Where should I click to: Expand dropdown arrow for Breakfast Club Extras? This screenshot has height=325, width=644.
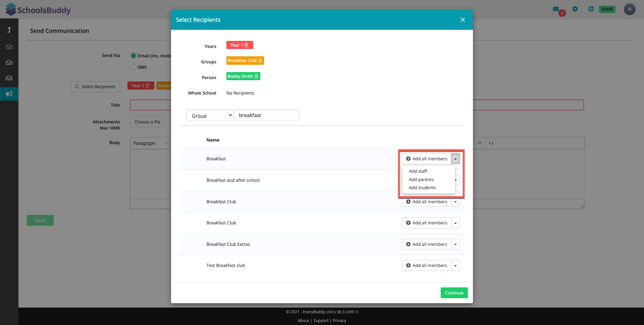click(455, 245)
